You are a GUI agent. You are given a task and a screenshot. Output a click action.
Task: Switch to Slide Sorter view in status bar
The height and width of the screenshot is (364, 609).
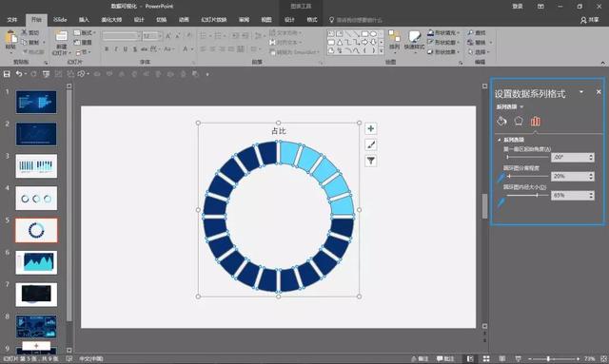click(x=486, y=358)
